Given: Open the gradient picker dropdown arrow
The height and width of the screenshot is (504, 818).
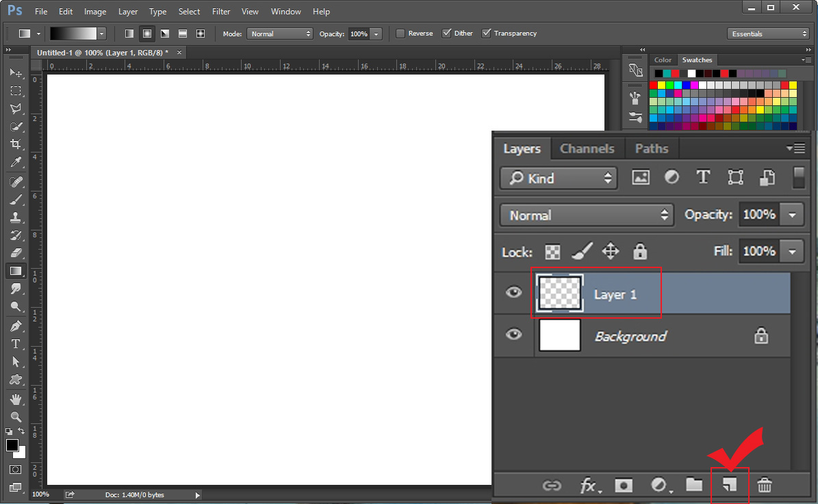Looking at the screenshot, I should click(x=102, y=34).
